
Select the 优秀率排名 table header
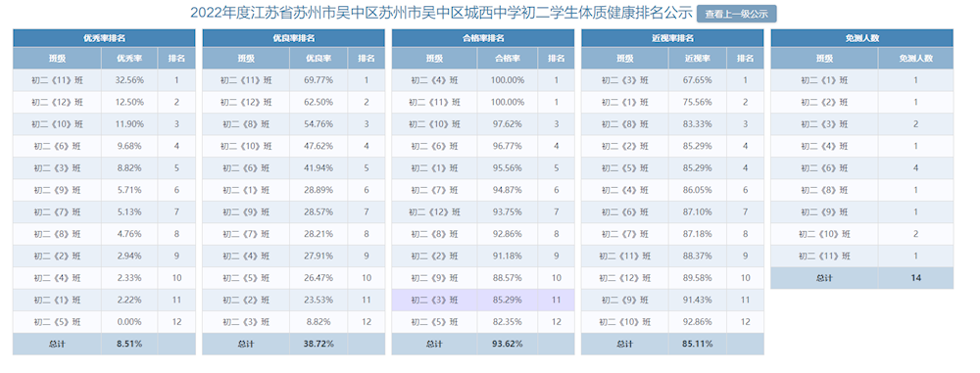pyautogui.click(x=105, y=38)
